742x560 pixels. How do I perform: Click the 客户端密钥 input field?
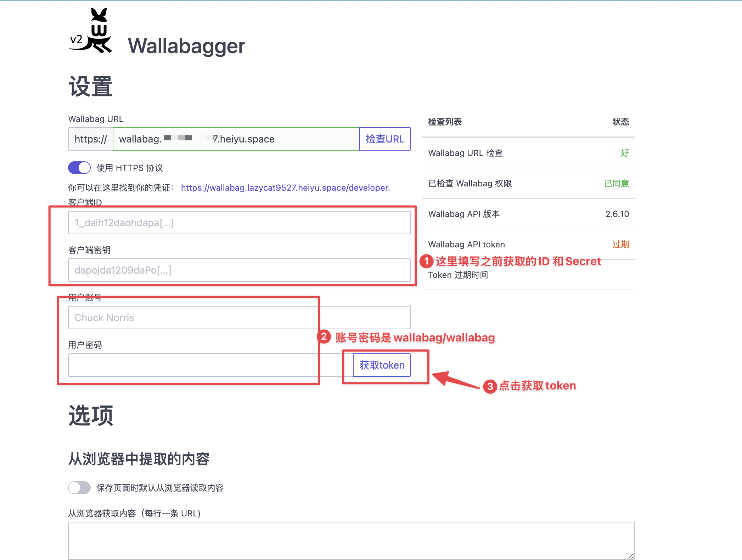[239, 270]
